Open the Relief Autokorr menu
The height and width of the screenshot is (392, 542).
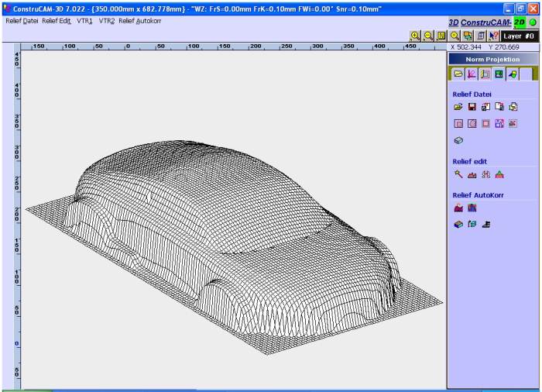[140, 20]
